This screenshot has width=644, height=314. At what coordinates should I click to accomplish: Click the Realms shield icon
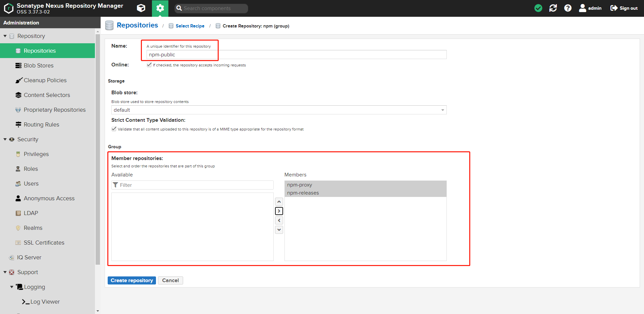[18, 228]
